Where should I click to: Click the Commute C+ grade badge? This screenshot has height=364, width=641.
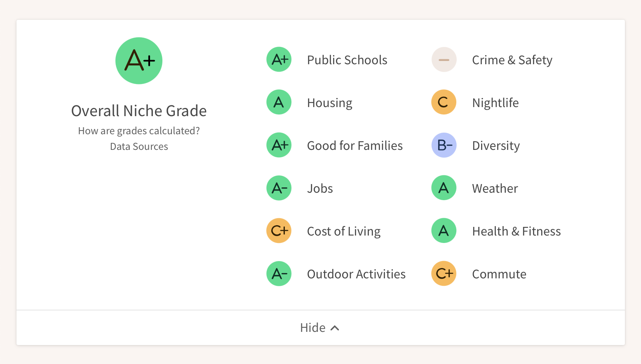[x=444, y=273]
